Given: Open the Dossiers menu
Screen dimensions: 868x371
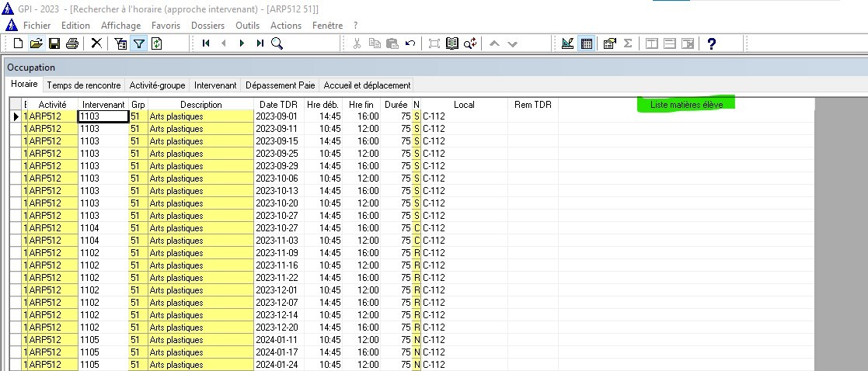Looking at the screenshot, I should pyautogui.click(x=207, y=26).
